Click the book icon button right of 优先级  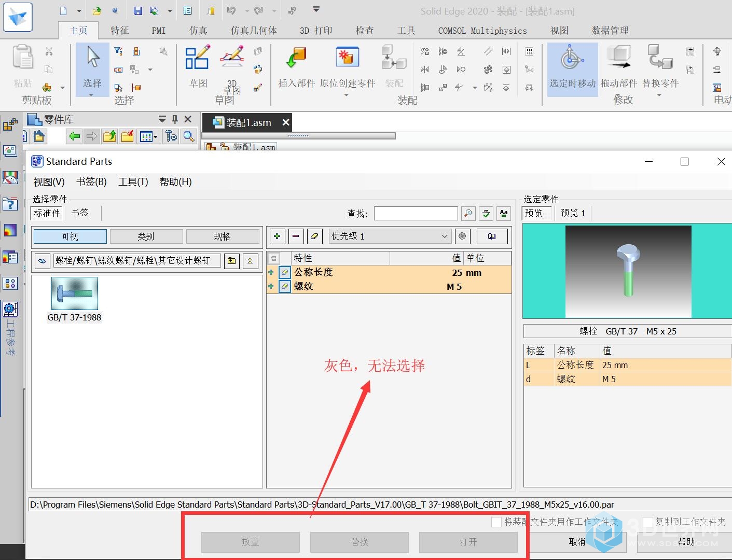coord(492,236)
